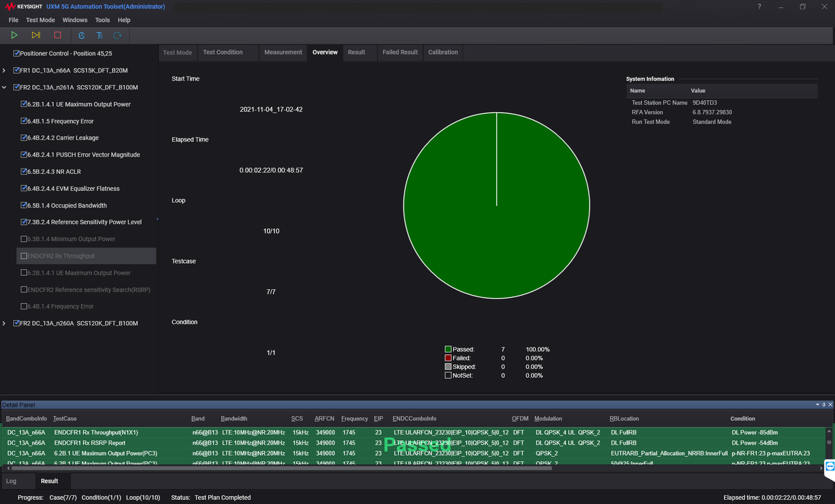Enable the ENDCFR2 Rx Throughput checkbox
The height and width of the screenshot is (504, 835).
24,256
